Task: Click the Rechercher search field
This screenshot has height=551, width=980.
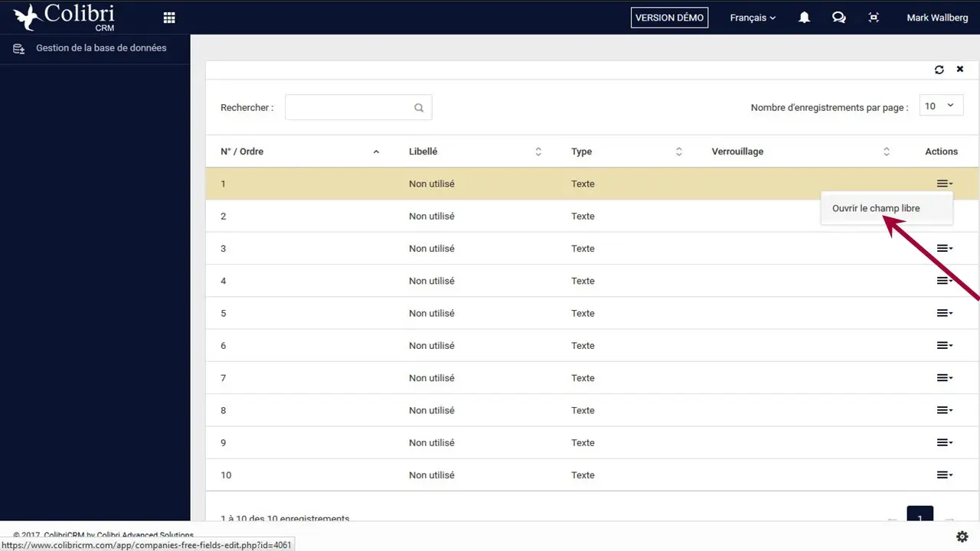Action: [x=358, y=107]
